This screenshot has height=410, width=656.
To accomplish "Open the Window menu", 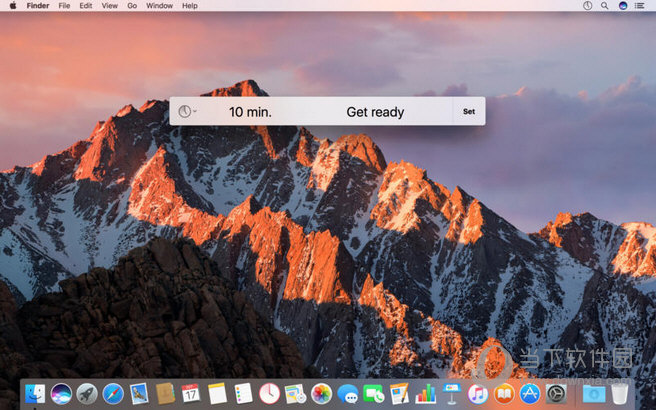I will (159, 5).
